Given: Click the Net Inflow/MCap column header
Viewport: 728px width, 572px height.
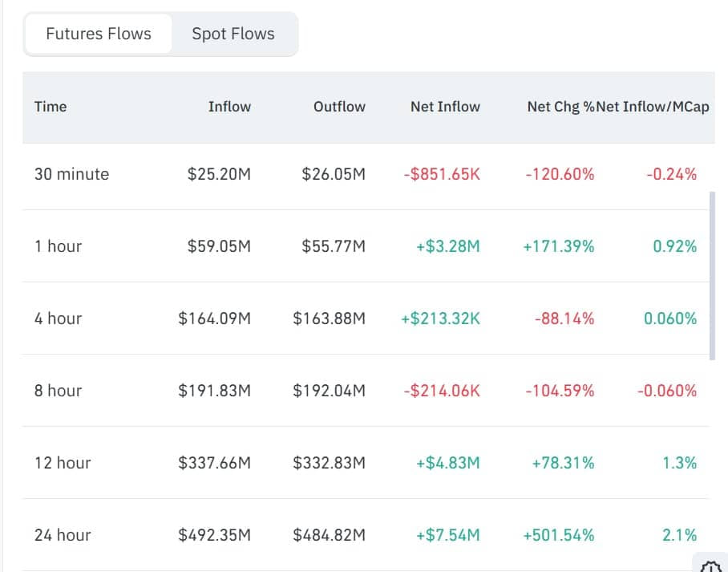Looking at the screenshot, I should (x=653, y=107).
